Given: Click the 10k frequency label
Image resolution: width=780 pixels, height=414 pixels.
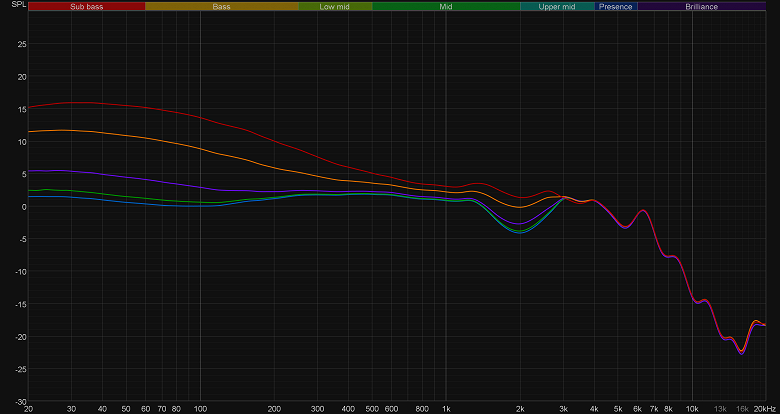Looking at the screenshot, I should [x=692, y=409].
